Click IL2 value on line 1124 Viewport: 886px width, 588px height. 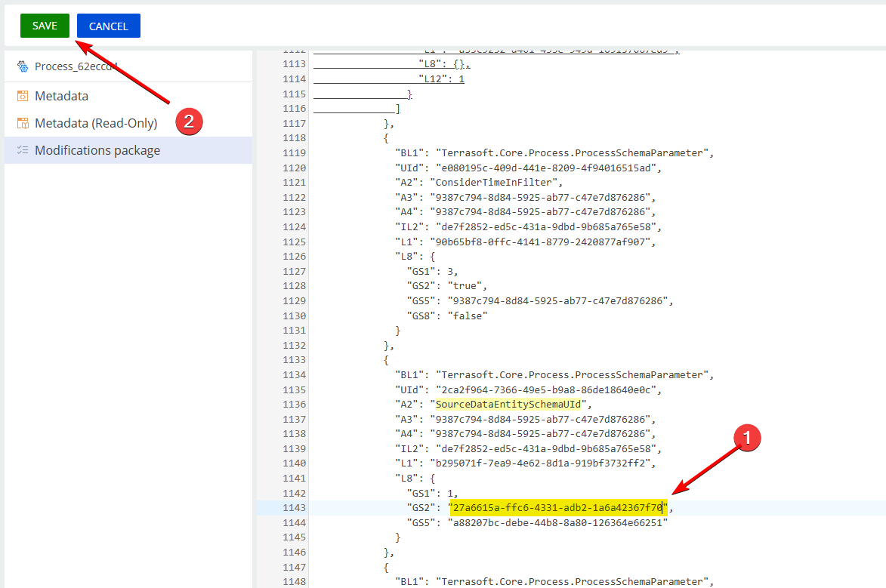[546, 226]
